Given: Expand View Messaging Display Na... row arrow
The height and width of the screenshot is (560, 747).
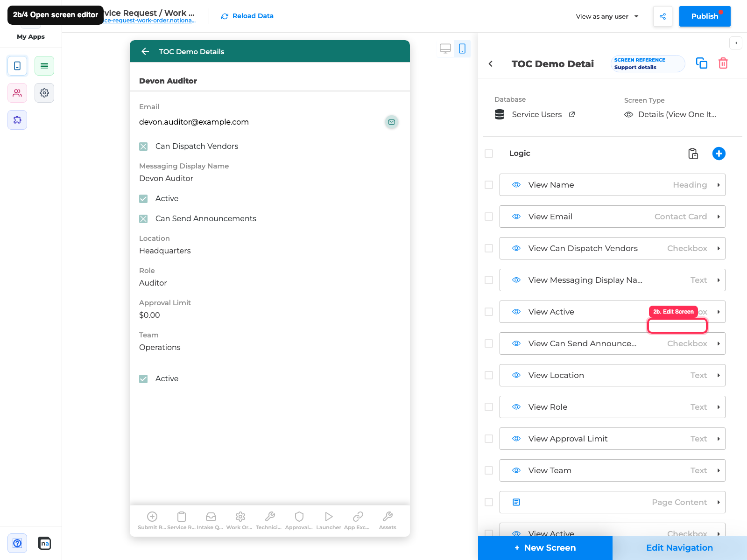Looking at the screenshot, I should click(x=719, y=280).
